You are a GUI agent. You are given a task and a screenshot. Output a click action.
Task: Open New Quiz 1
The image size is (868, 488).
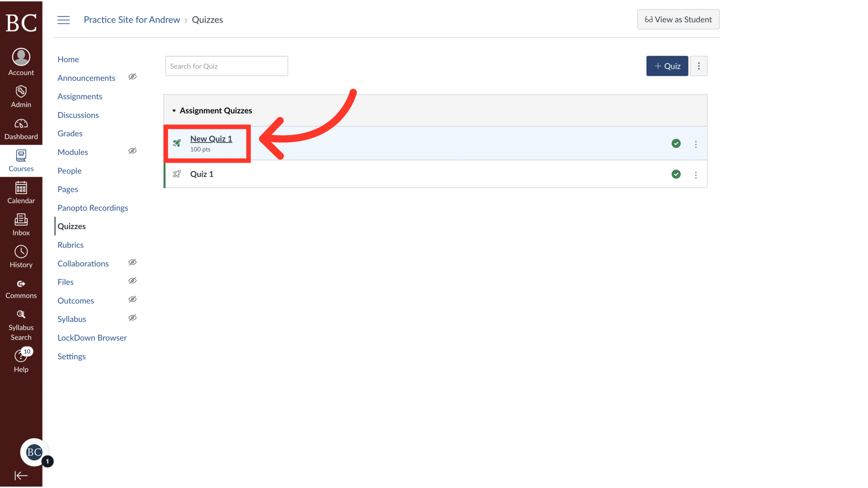coord(211,139)
